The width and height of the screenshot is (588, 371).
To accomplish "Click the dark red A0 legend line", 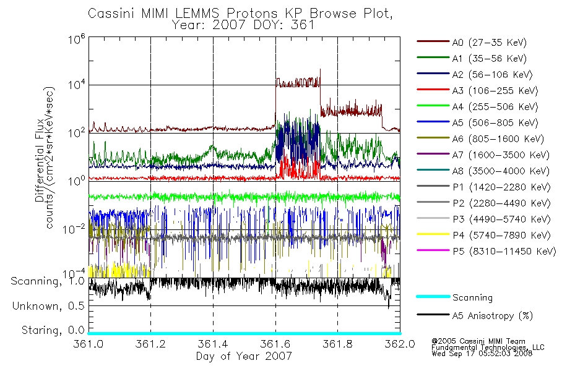I will 433,41.
